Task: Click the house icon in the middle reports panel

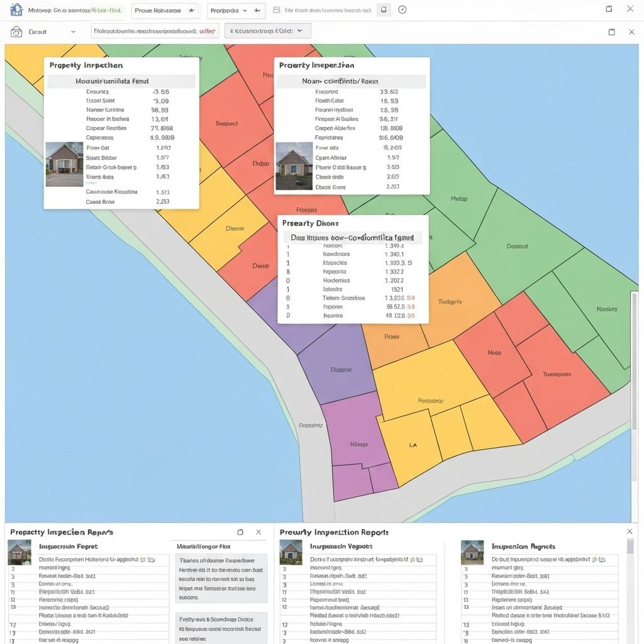Action: point(291,552)
